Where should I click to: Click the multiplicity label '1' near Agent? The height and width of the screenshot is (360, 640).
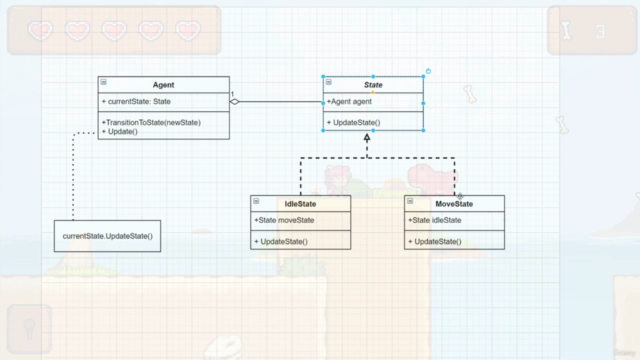tap(233, 94)
